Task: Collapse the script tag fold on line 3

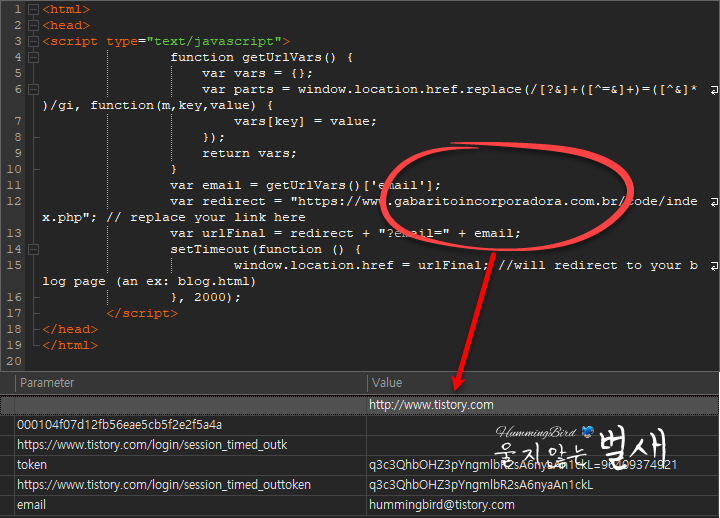Action: coord(33,41)
